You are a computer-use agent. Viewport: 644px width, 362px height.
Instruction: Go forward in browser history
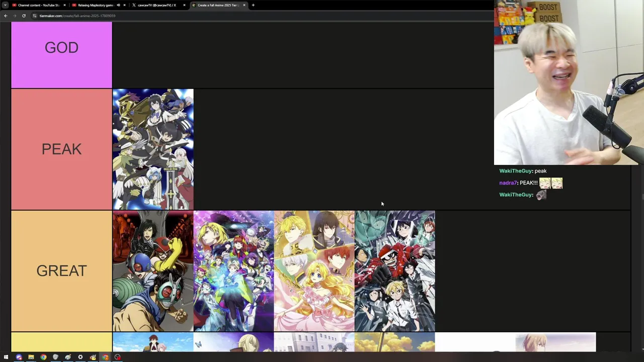(x=14, y=16)
